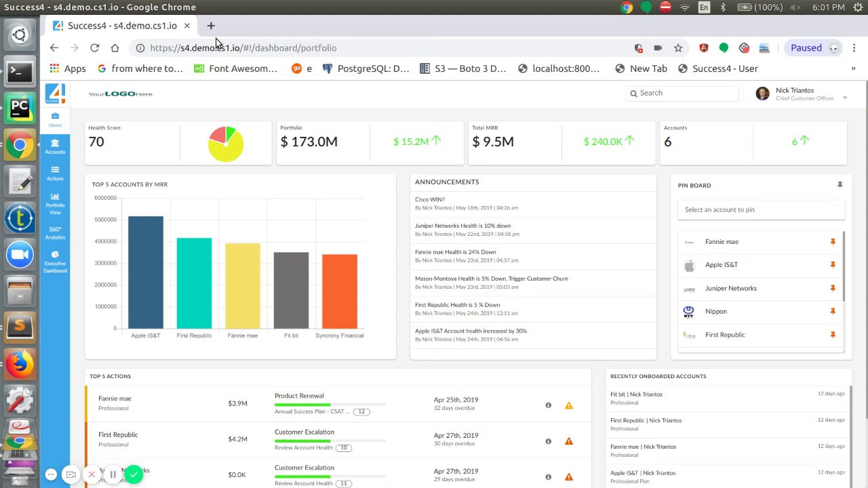Click the Product Renewal progress bar
The width and height of the screenshot is (868, 488).
point(330,405)
